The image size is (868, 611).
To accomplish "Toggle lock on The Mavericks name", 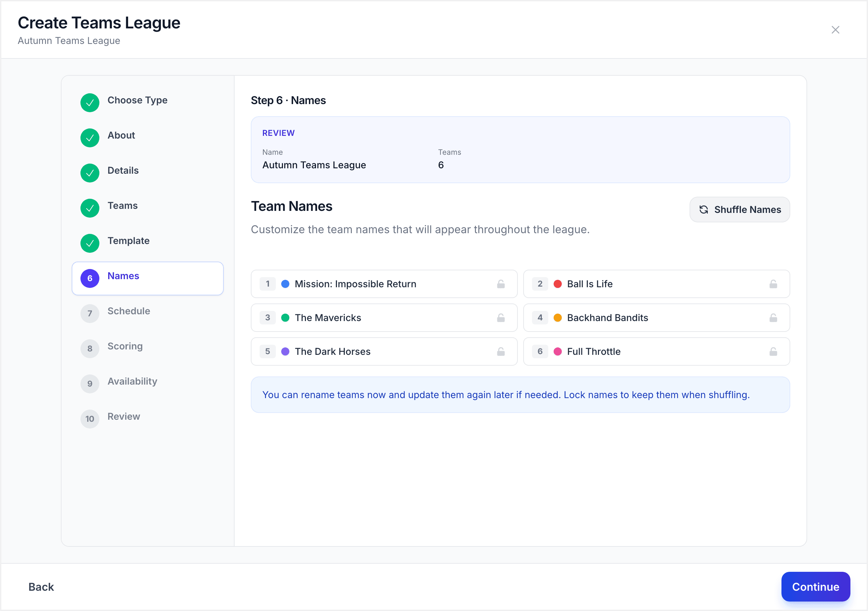I will point(501,318).
